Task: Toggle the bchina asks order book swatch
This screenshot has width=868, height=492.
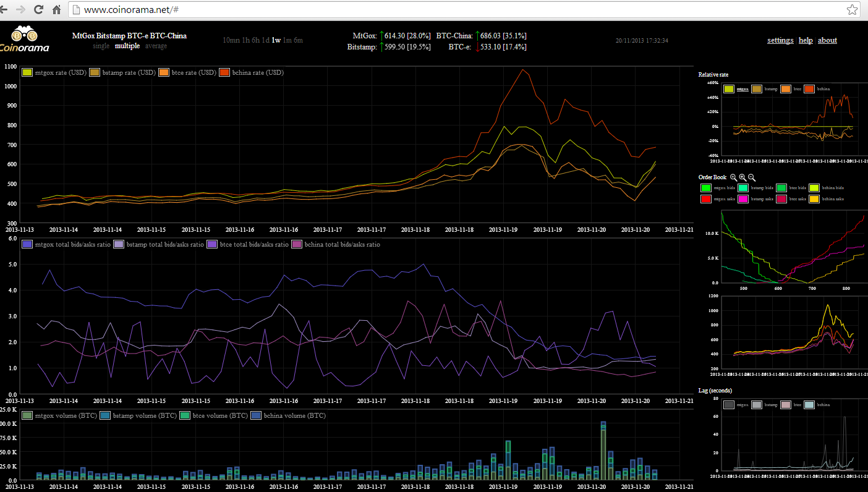Action: pos(815,198)
